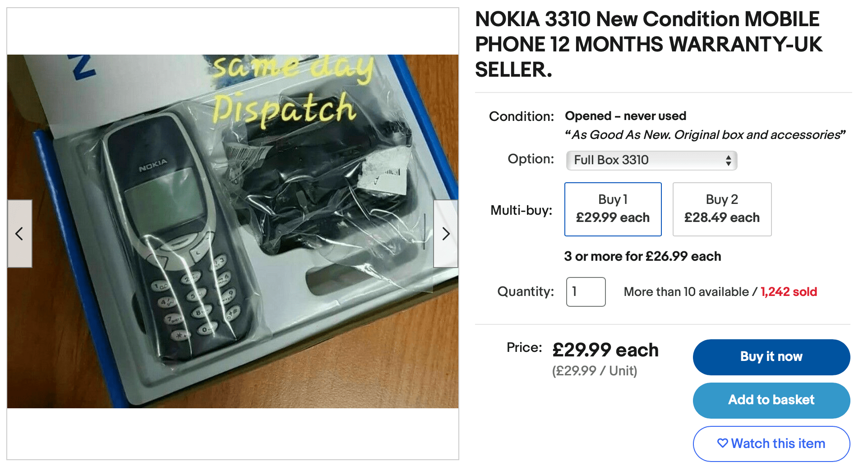Click the (£29.99 / Unit) price text

point(594,371)
